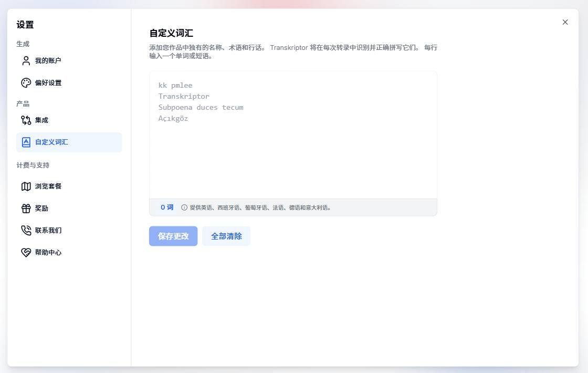The height and width of the screenshot is (373, 588).
Task: Open the 我的账户 settings page
Action: coord(69,61)
